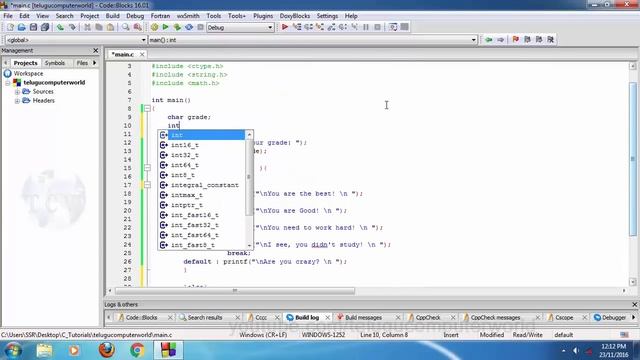Collapse the telugucomputerworld project node
This screenshot has width=640, height=360.
[8, 83]
